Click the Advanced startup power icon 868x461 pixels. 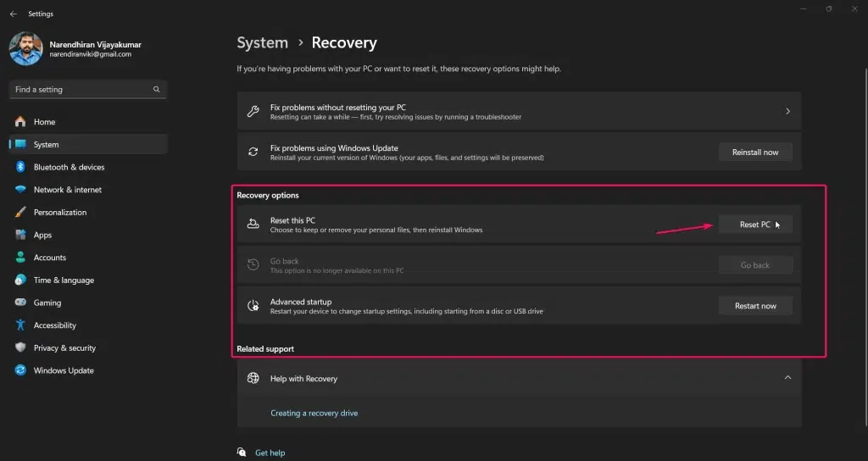[253, 305]
